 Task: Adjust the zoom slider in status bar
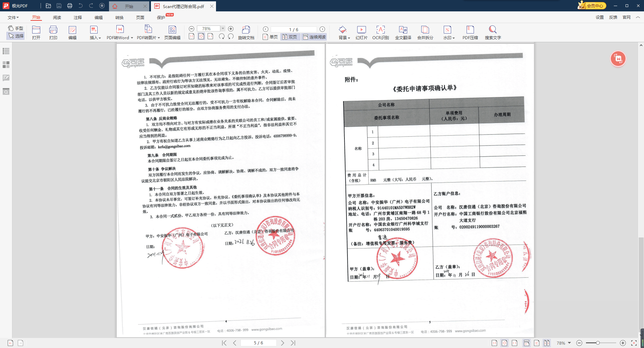point(598,343)
